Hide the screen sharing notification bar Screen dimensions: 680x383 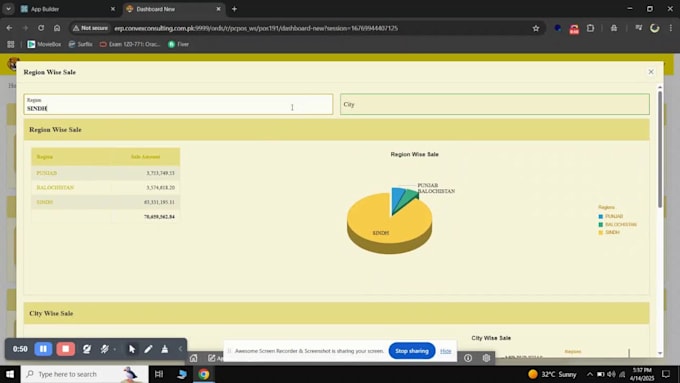445,351
